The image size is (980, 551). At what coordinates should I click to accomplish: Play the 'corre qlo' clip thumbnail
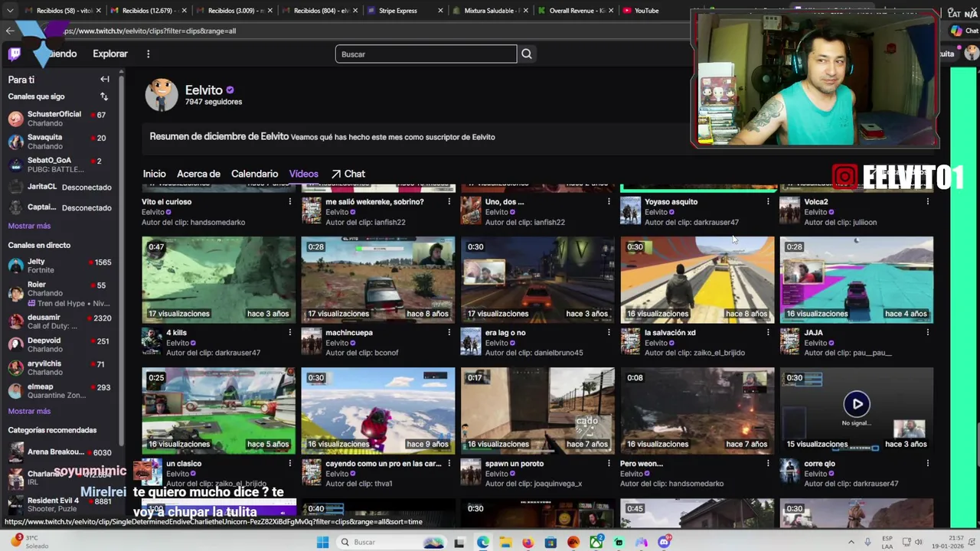click(x=856, y=410)
